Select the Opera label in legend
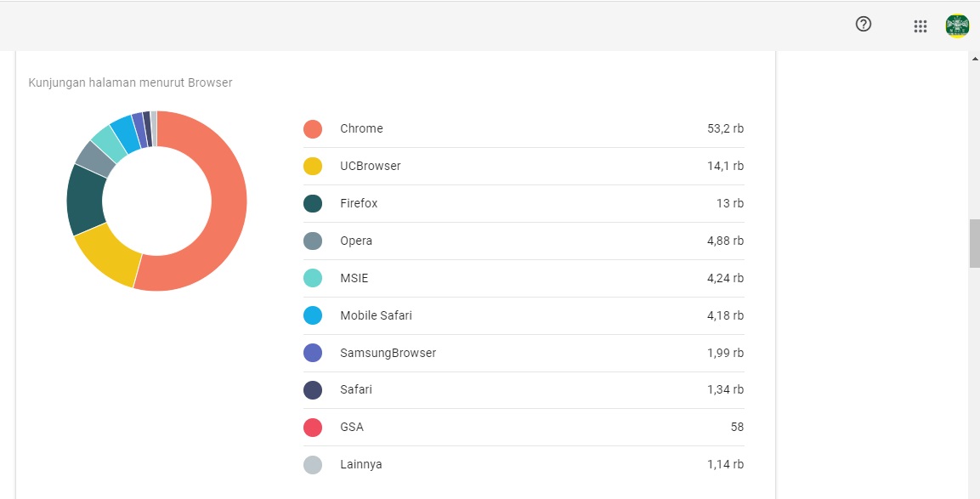Image resolution: width=980 pixels, height=499 pixels. point(356,241)
